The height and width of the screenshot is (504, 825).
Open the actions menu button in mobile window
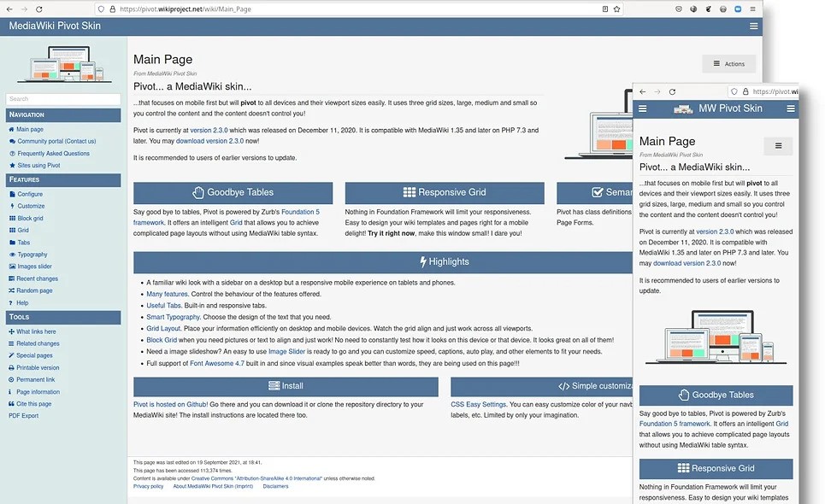pyautogui.click(x=778, y=146)
